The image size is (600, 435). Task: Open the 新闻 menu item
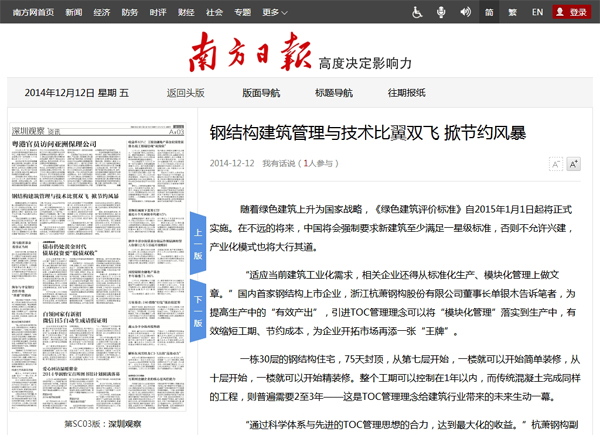[74, 12]
